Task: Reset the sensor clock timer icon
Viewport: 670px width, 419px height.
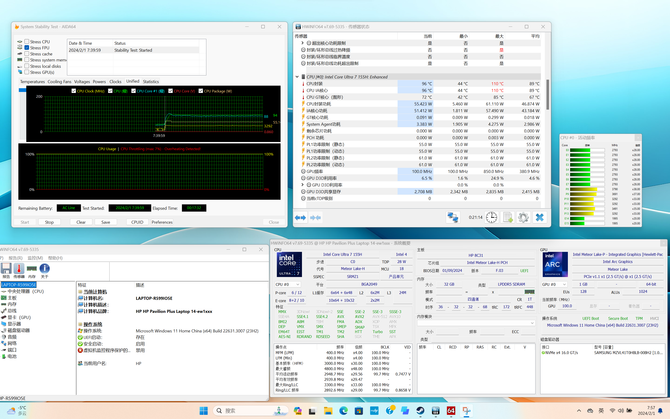Action: (491, 217)
